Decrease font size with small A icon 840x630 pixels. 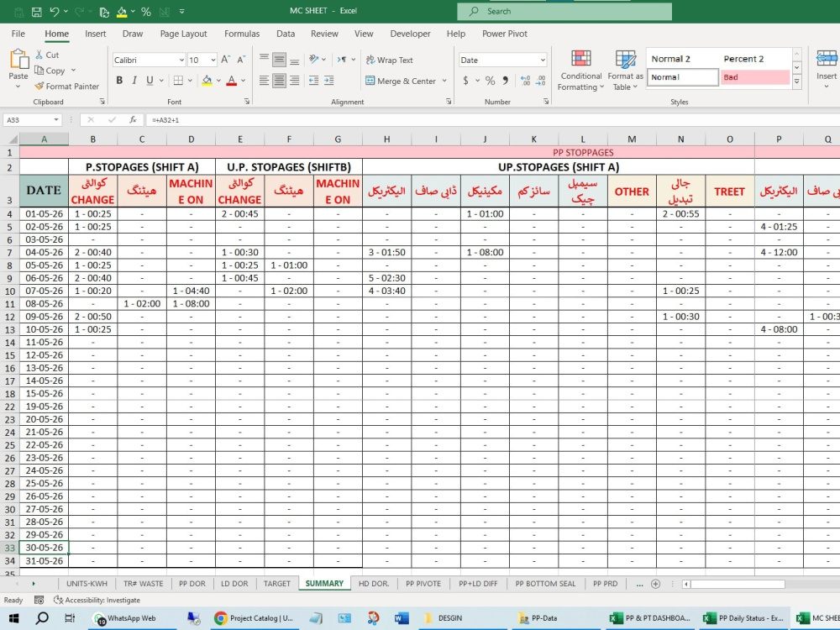[x=241, y=60]
